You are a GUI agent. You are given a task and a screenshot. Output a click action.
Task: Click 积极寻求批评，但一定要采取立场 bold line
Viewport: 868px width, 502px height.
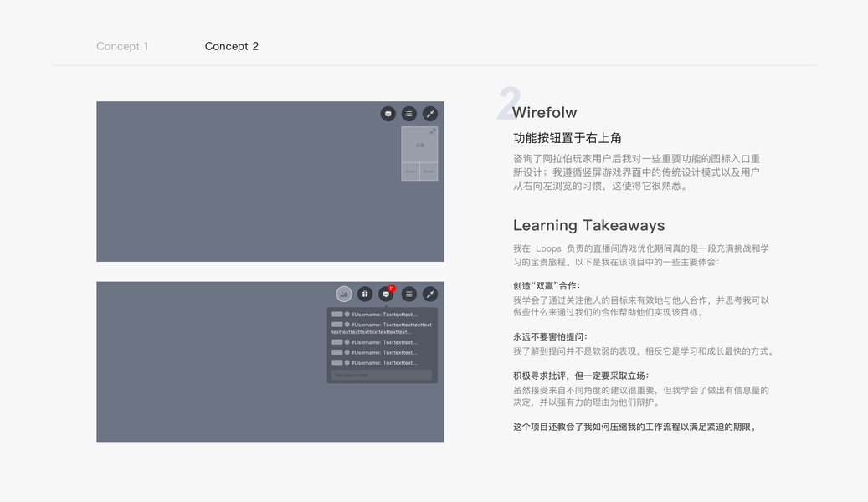tap(581, 376)
